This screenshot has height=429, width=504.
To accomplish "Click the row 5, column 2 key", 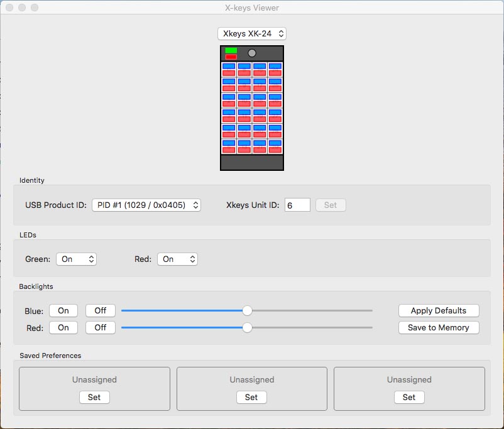I will click(x=244, y=131).
